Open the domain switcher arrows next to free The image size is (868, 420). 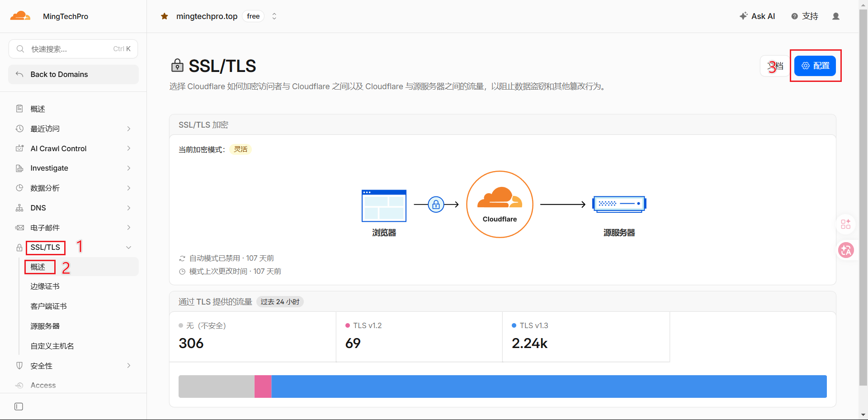click(x=274, y=16)
